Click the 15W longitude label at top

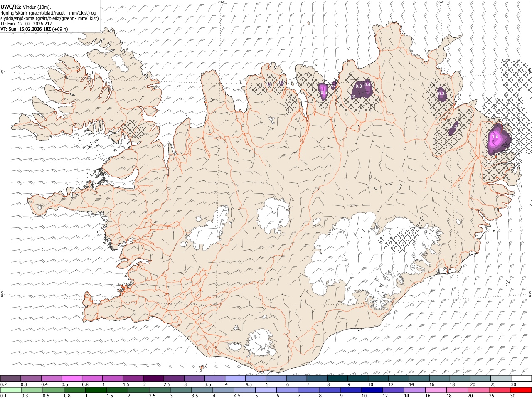pos(440,2)
